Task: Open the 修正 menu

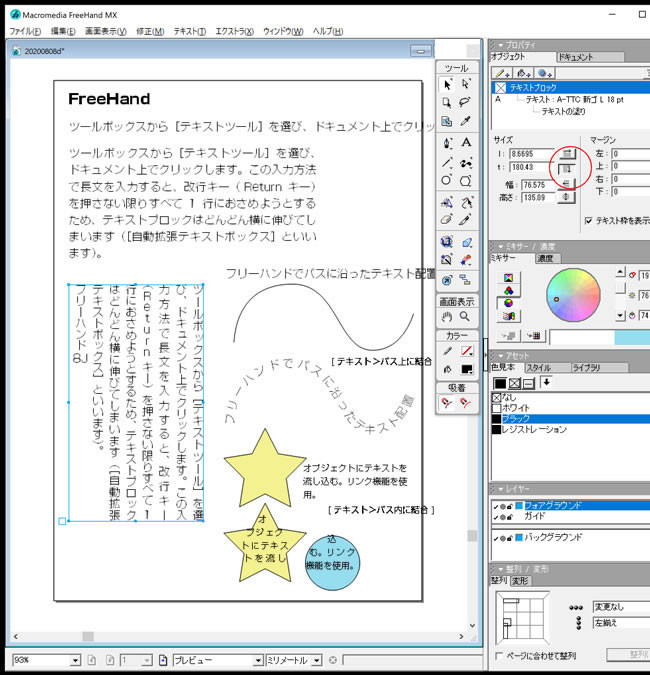Action: click(x=150, y=31)
